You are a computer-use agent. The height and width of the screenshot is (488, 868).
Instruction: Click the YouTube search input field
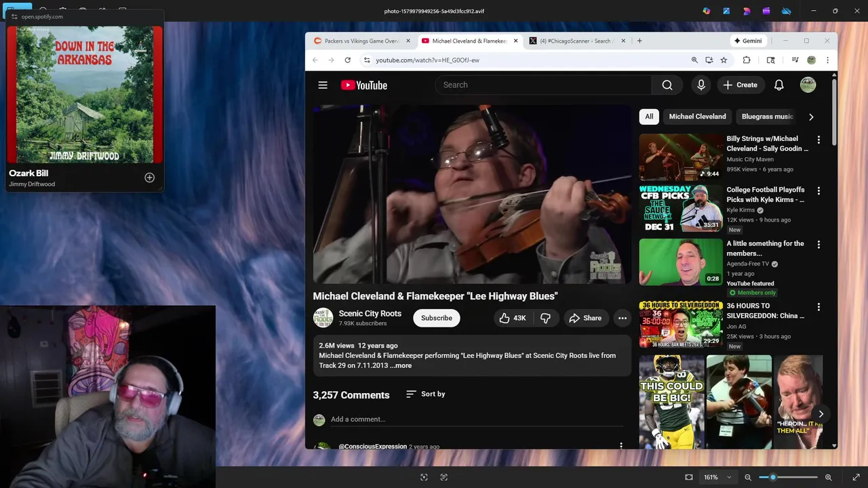click(543, 85)
